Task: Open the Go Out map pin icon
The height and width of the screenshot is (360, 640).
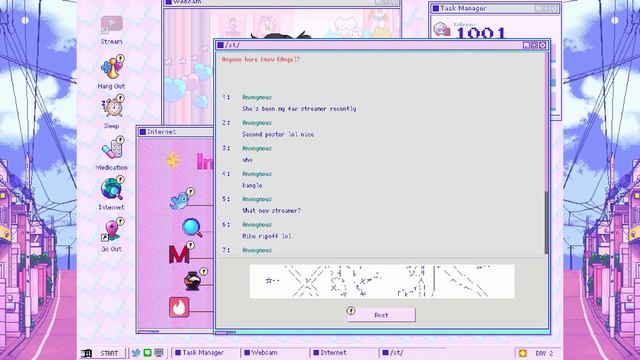Action: click(x=111, y=230)
